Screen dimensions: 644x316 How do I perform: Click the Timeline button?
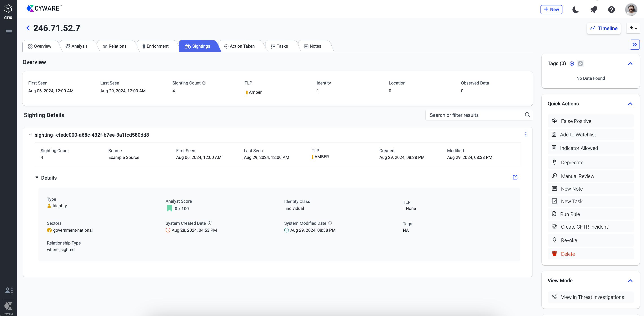coord(604,28)
